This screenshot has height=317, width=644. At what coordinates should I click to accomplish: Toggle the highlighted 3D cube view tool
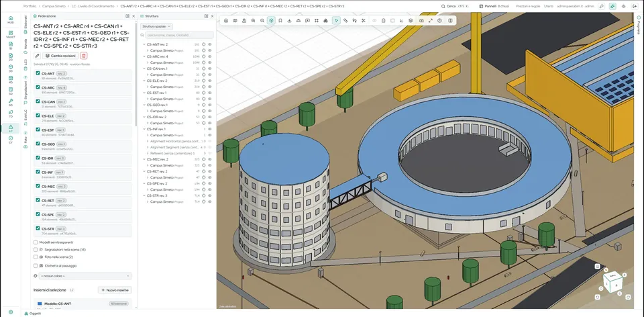[271, 21]
